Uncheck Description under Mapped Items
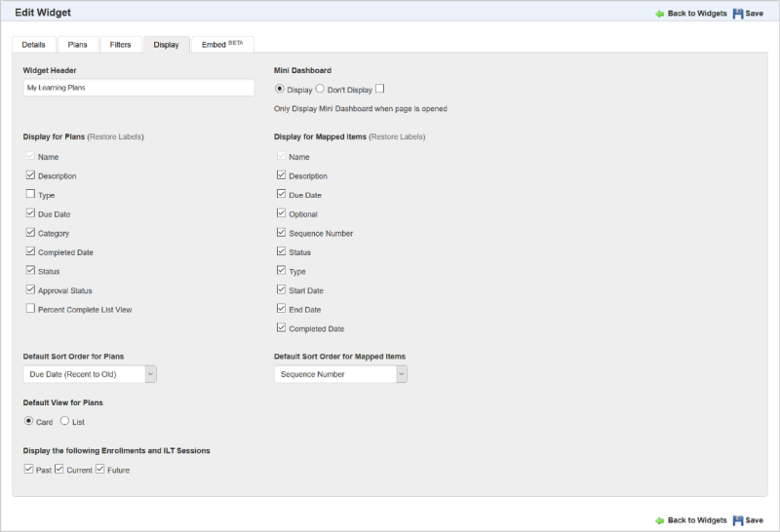The image size is (780, 532). [x=281, y=175]
